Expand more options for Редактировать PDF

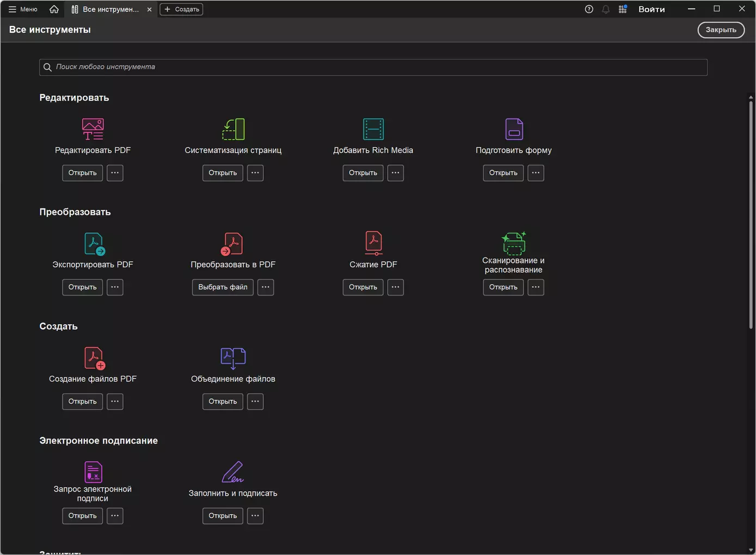pyautogui.click(x=115, y=173)
